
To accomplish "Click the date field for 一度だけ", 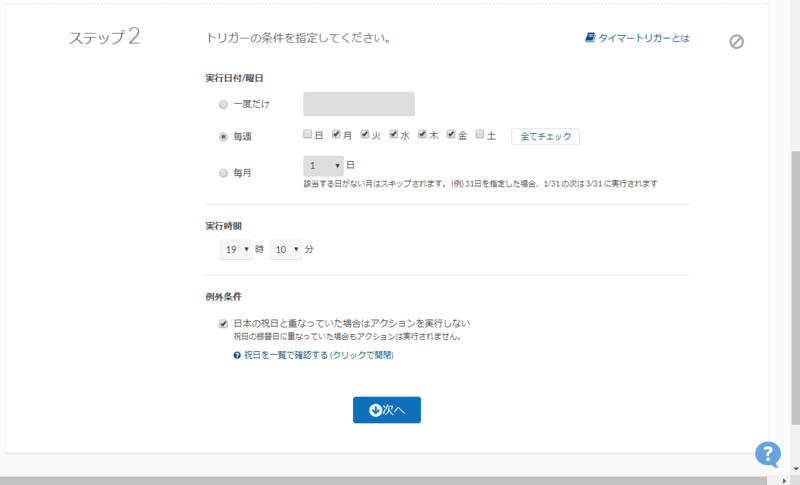I will (x=359, y=104).
